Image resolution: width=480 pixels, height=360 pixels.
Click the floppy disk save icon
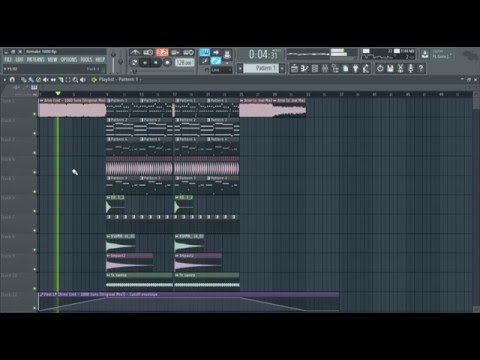(390, 69)
